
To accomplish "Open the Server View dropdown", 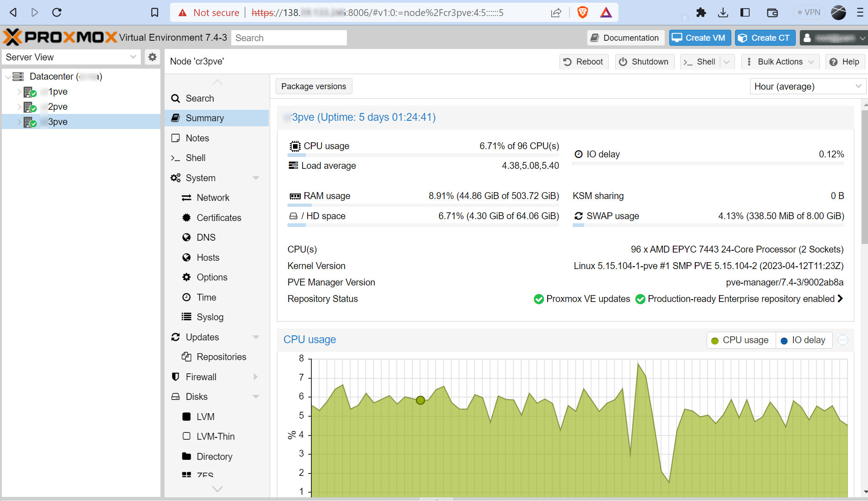I will tap(71, 57).
